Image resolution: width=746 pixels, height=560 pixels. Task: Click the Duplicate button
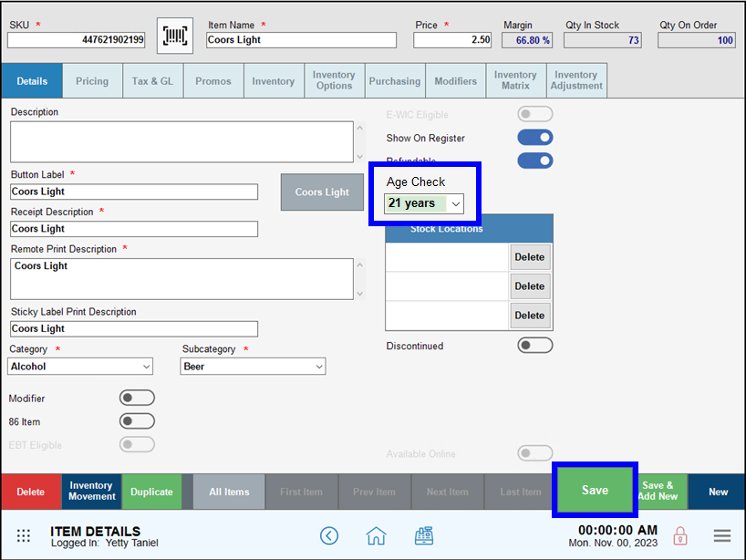tap(151, 492)
